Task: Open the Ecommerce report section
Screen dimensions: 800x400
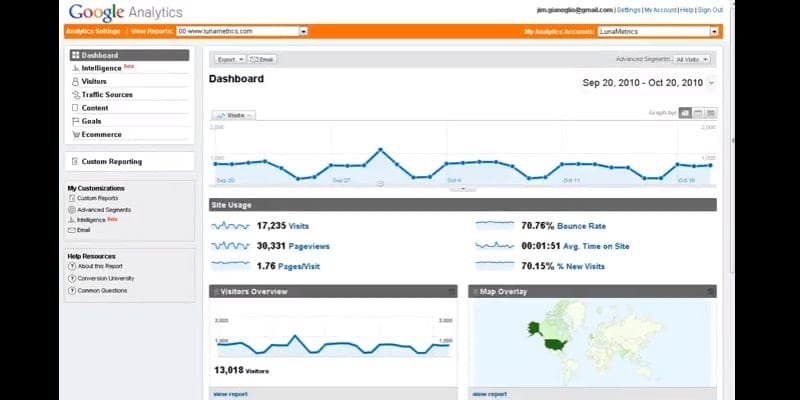Action: tap(102, 135)
